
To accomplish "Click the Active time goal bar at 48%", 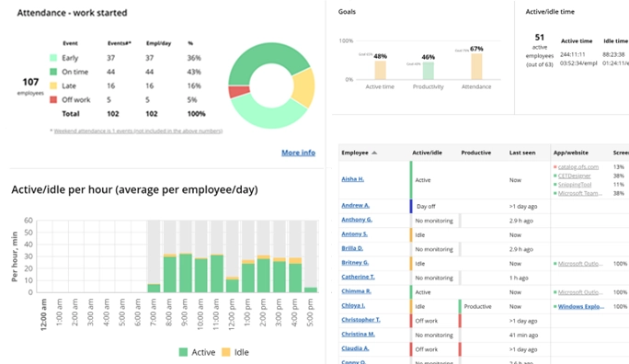I will tap(380, 70).
